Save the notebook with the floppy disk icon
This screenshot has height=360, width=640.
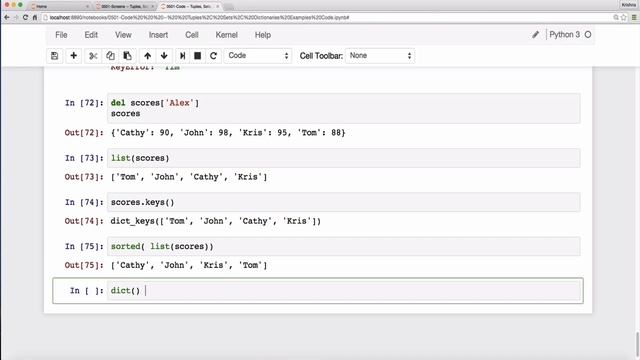coord(54,56)
